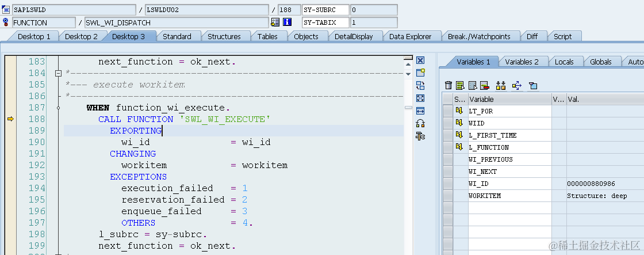Open the DetailDisplay tab

354,36
